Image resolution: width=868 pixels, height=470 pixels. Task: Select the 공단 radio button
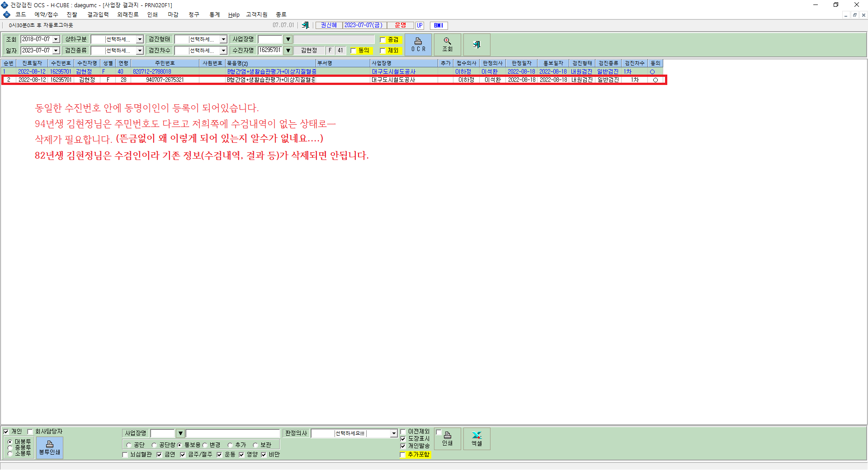tap(129, 445)
